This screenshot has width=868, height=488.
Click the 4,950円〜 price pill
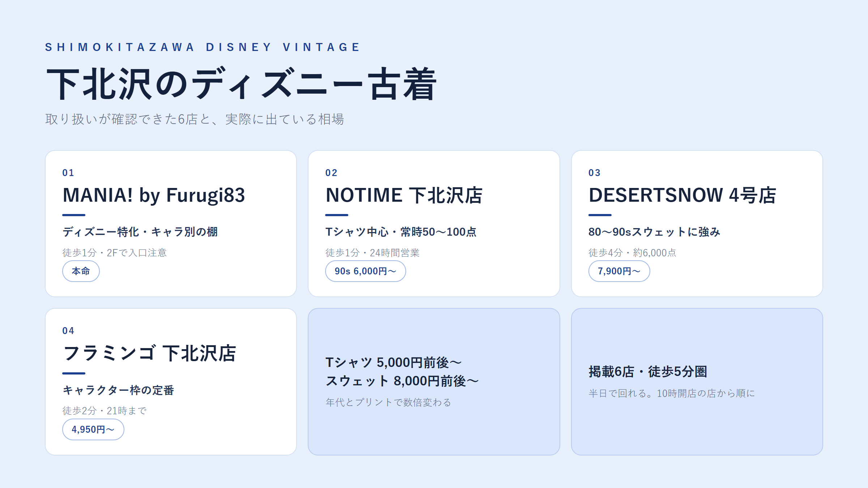(x=93, y=429)
